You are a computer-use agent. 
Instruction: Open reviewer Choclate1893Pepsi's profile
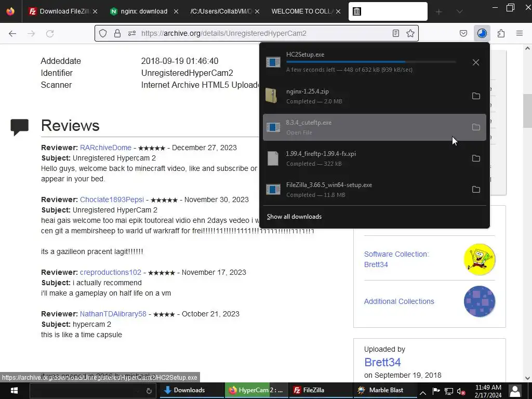tap(112, 199)
